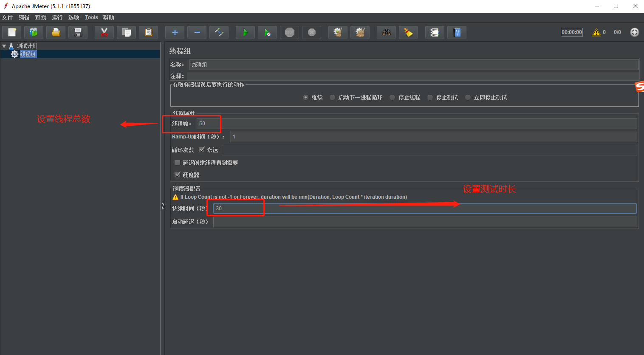
Task: Save the test plan disk icon
Action: [78, 32]
